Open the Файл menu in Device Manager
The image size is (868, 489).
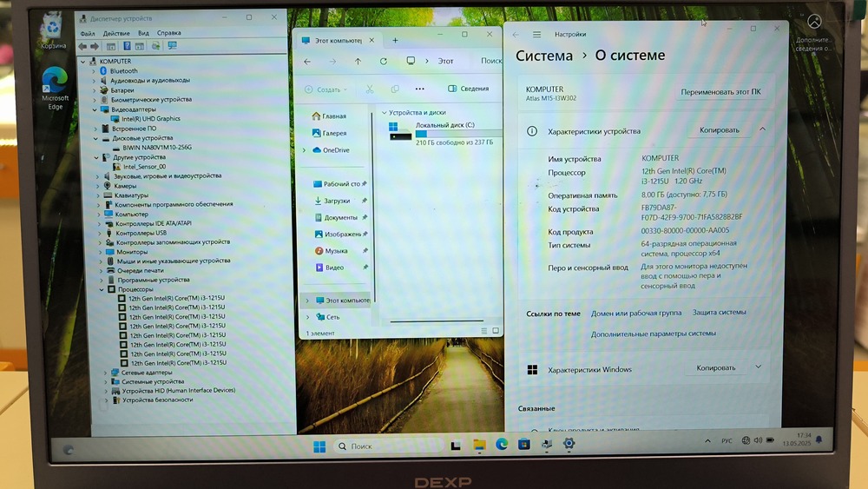(x=88, y=34)
